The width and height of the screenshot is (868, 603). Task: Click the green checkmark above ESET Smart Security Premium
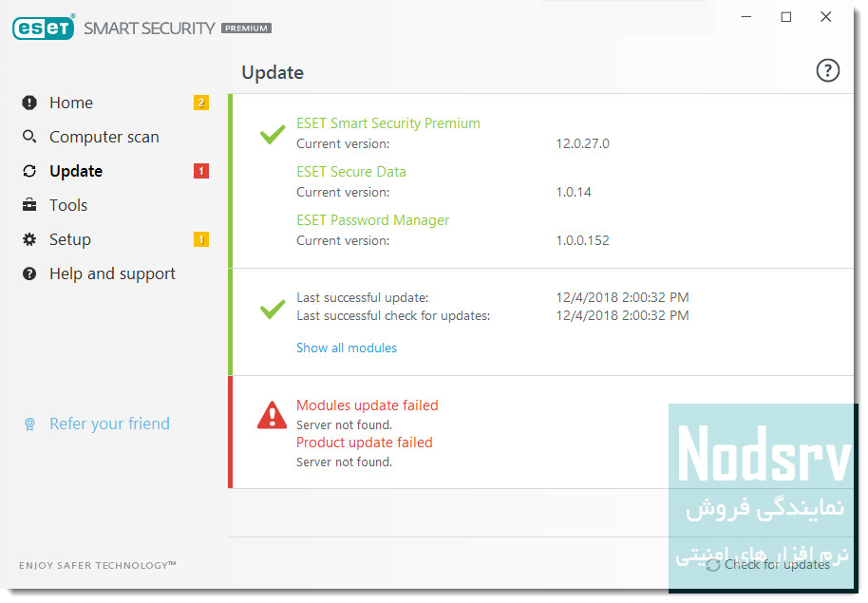(x=272, y=134)
